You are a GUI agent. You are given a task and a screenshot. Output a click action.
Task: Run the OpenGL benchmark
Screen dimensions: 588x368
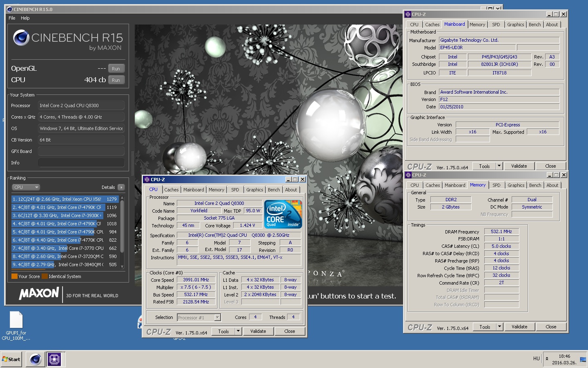click(116, 69)
